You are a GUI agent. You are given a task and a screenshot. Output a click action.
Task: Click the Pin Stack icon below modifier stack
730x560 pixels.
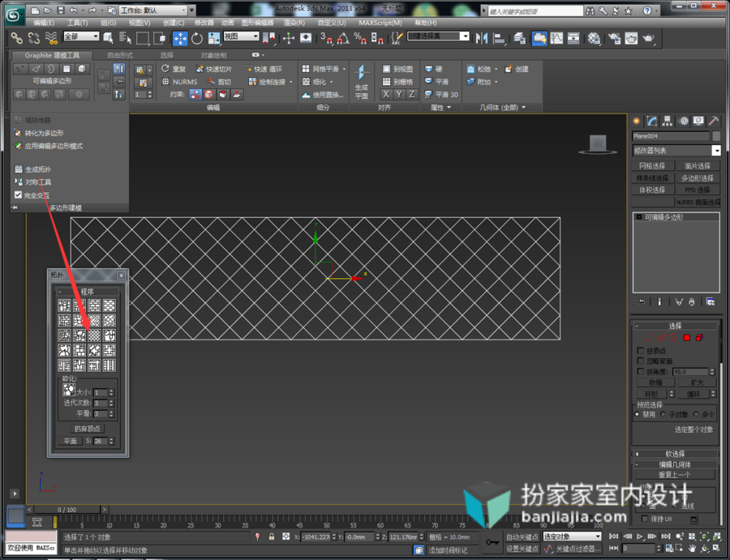click(641, 301)
